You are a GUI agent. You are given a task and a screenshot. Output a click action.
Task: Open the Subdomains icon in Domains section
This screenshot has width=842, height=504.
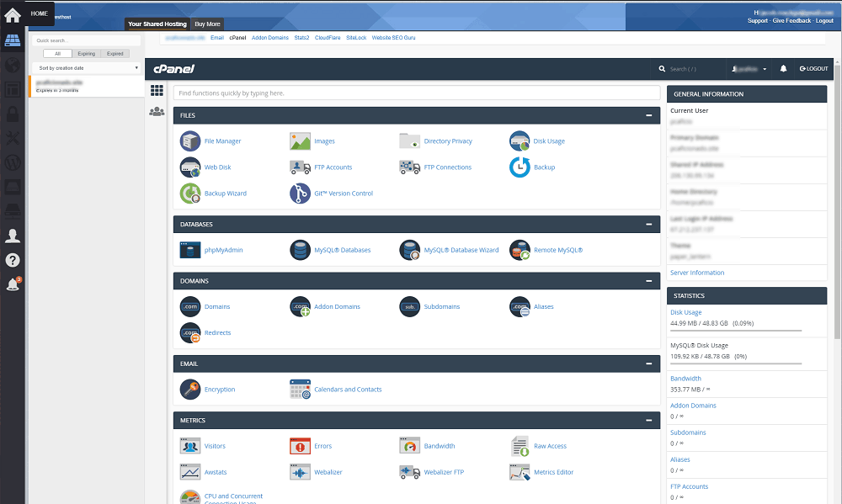pos(410,306)
